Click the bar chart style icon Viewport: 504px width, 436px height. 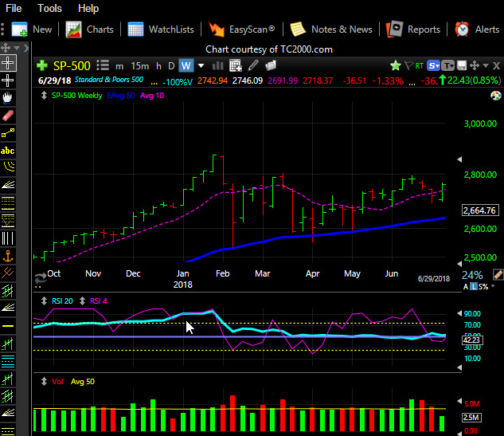coord(217,65)
